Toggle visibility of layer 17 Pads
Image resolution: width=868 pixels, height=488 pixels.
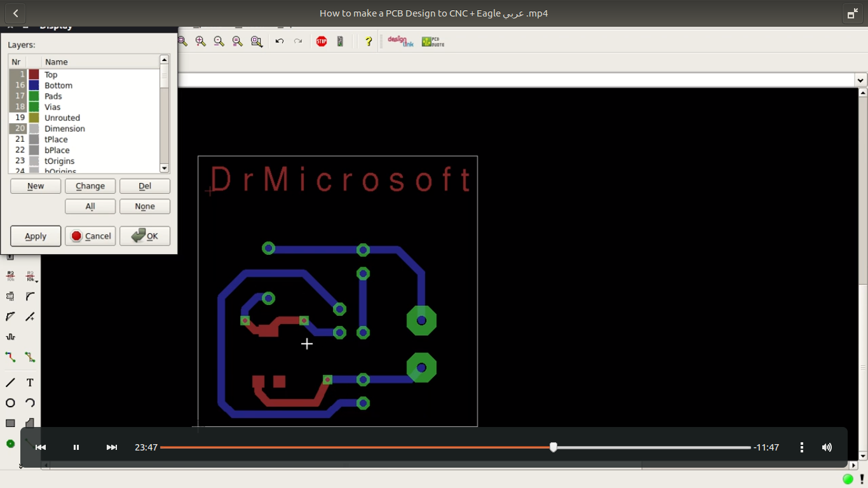tap(18, 96)
